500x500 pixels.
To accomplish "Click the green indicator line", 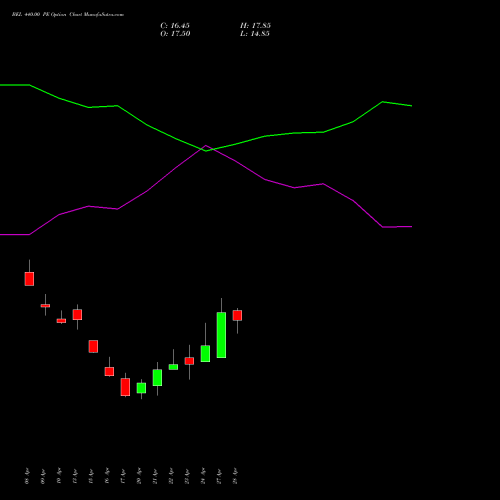I will [x=206, y=151].
